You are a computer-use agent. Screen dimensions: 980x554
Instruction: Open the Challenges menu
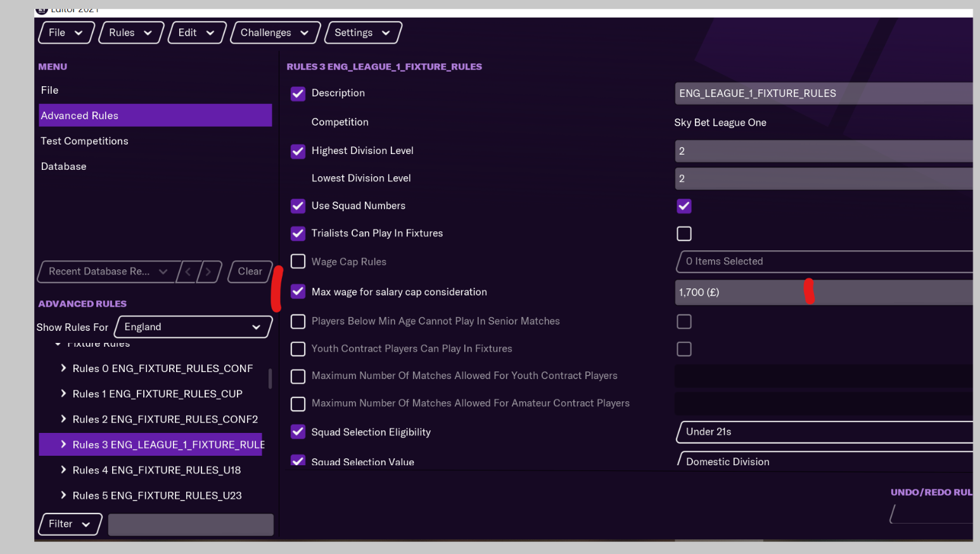[x=274, y=33]
